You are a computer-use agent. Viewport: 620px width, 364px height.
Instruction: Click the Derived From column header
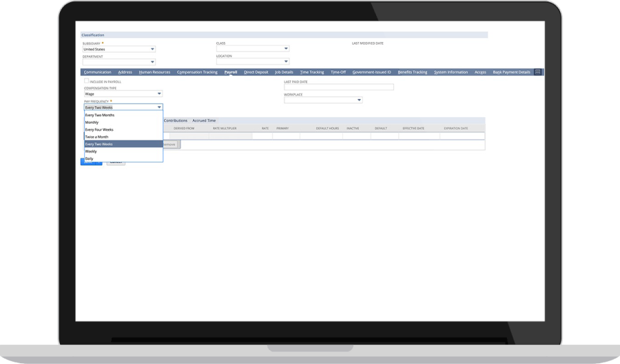(x=184, y=128)
